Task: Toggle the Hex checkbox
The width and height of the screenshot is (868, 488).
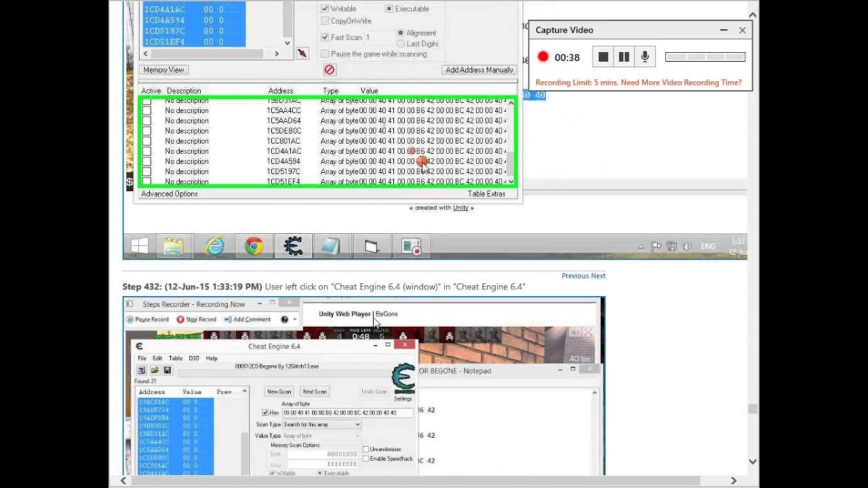Action: pyautogui.click(x=265, y=412)
